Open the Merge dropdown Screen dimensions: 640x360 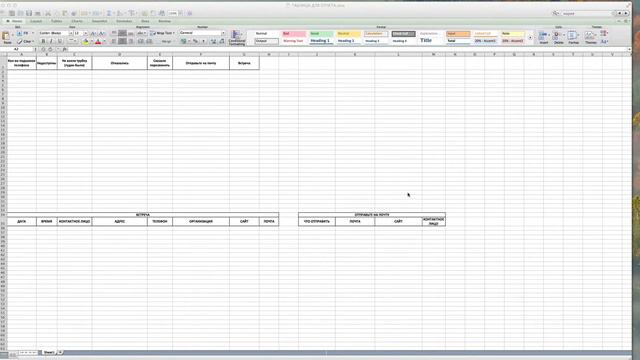[x=167, y=41]
